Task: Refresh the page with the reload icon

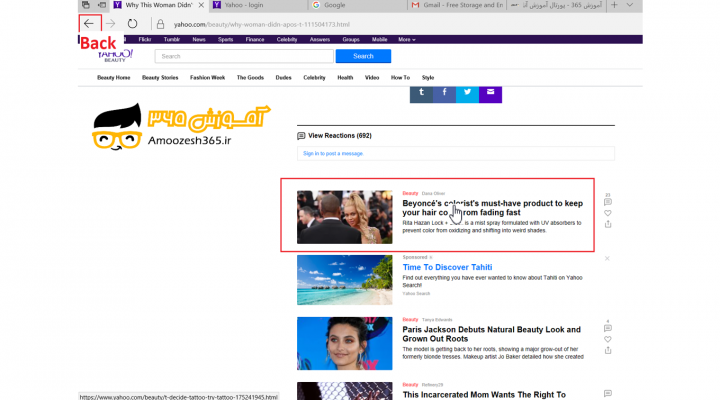Action: [x=132, y=24]
